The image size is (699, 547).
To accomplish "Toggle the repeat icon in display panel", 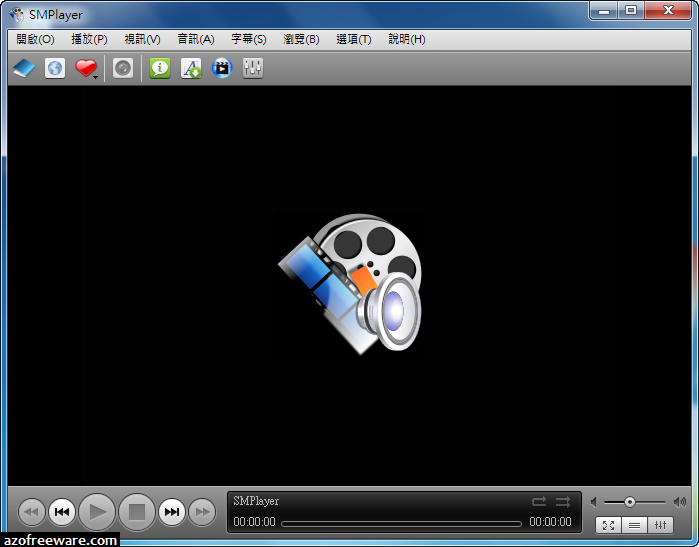I will (539, 502).
